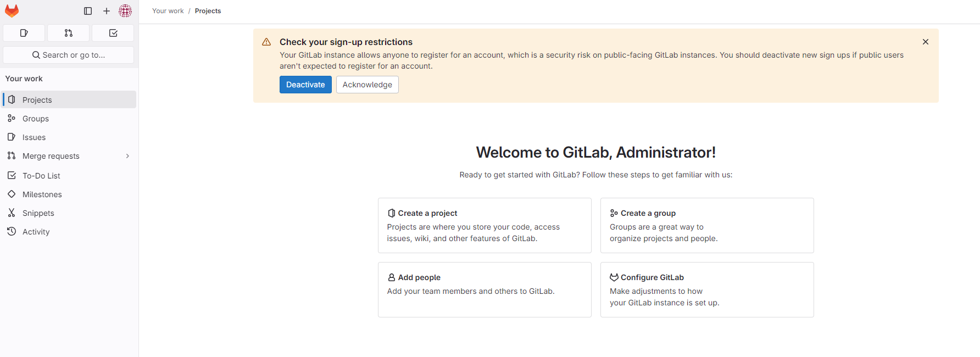The image size is (980, 357).
Task: Click the Create a group card icon
Action: point(614,213)
